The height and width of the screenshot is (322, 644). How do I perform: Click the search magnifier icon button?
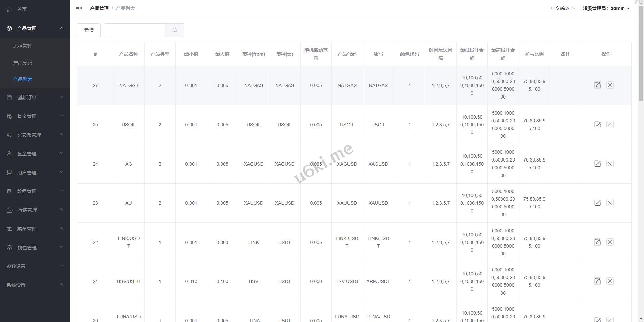point(174,30)
